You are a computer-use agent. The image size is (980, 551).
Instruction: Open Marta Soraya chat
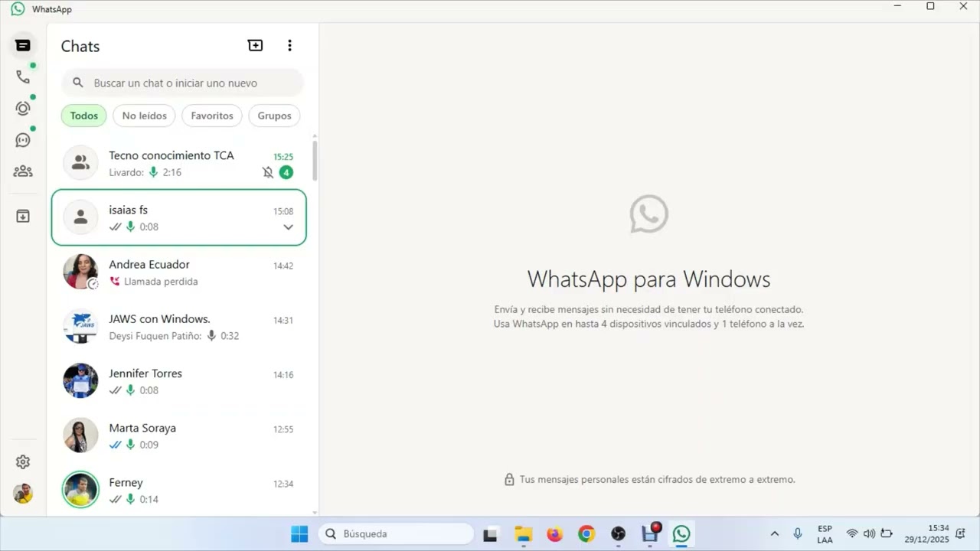point(179,435)
